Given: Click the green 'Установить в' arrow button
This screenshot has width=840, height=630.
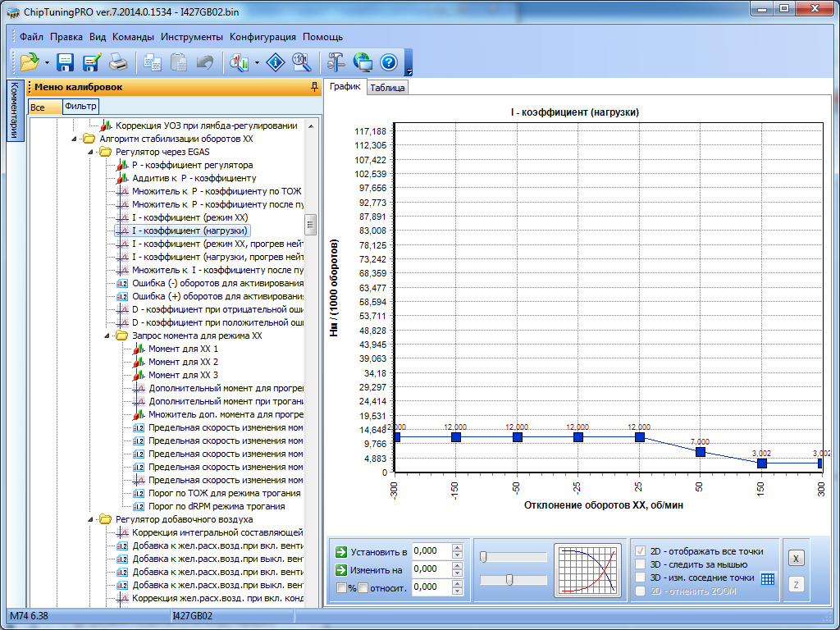Looking at the screenshot, I should [x=341, y=551].
